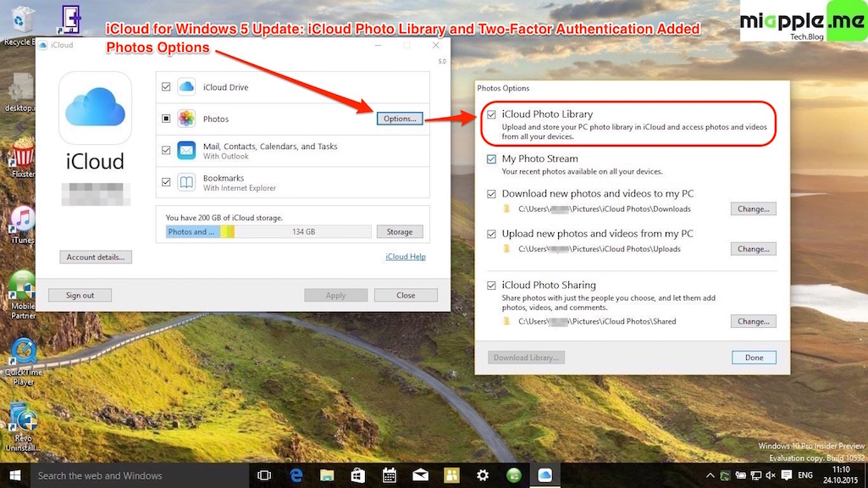Screen dimensions: 868x488
Task: Launch QuickTime Player desktop shortcut
Action: [23, 352]
